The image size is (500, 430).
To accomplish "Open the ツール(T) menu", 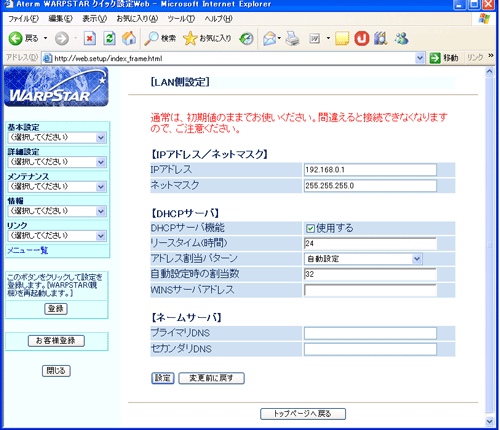I will click(181, 19).
